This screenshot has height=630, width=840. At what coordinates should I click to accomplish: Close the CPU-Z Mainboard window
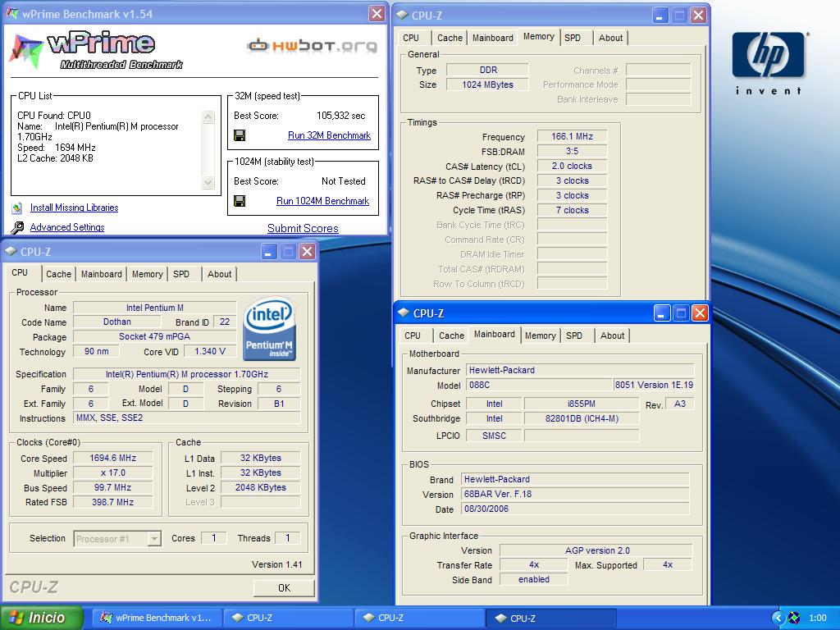coord(700,313)
